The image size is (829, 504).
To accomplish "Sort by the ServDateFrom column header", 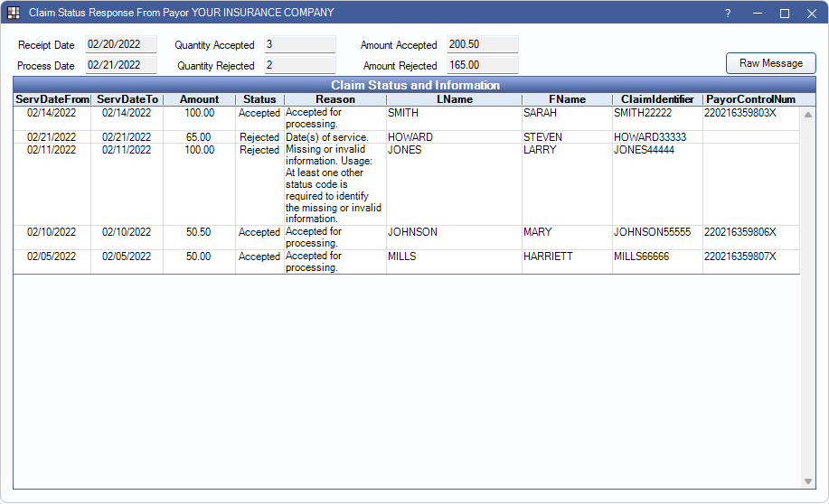I will 52,99.
